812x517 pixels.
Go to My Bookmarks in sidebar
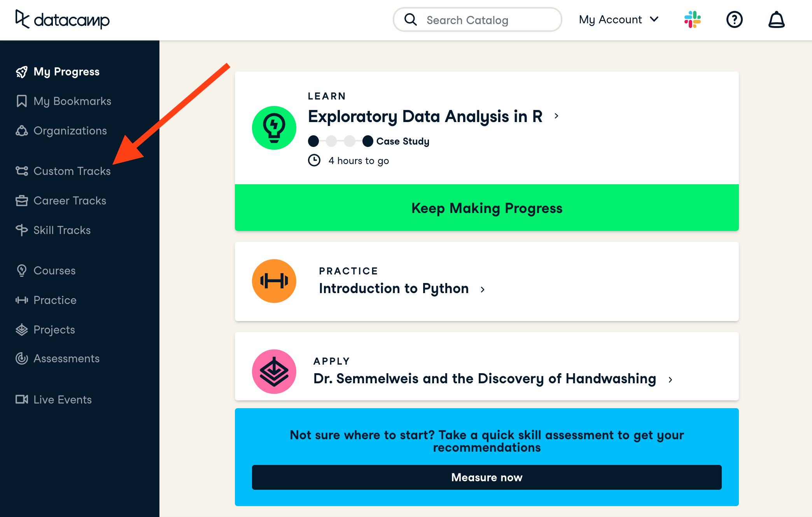pyautogui.click(x=72, y=101)
